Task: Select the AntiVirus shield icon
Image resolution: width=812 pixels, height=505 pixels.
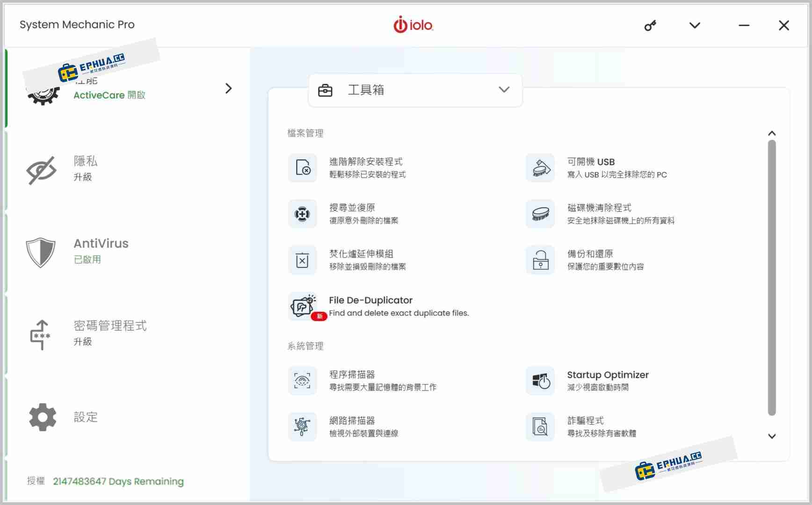Action: (41, 252)
